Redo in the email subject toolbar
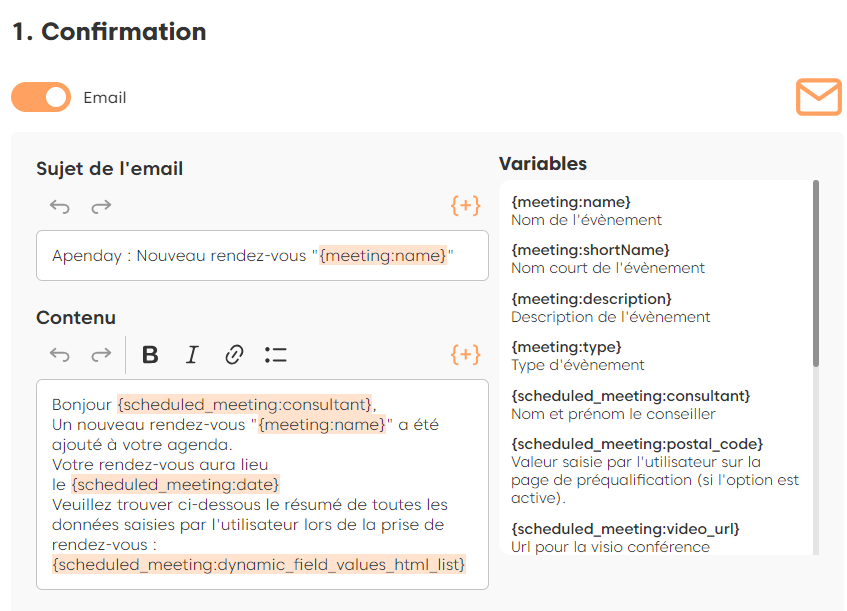 (x=101, y=207)
